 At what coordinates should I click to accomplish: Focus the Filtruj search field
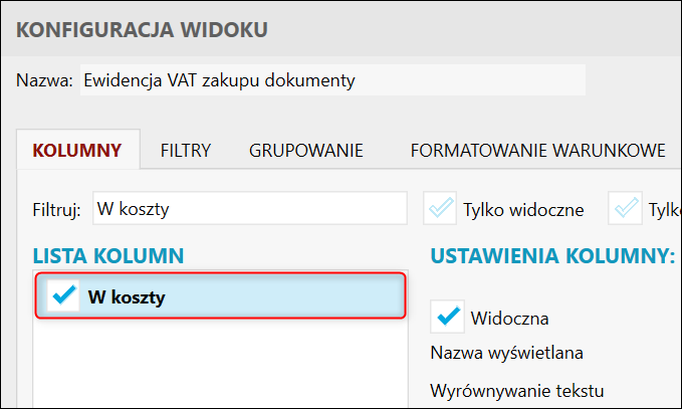249,209
